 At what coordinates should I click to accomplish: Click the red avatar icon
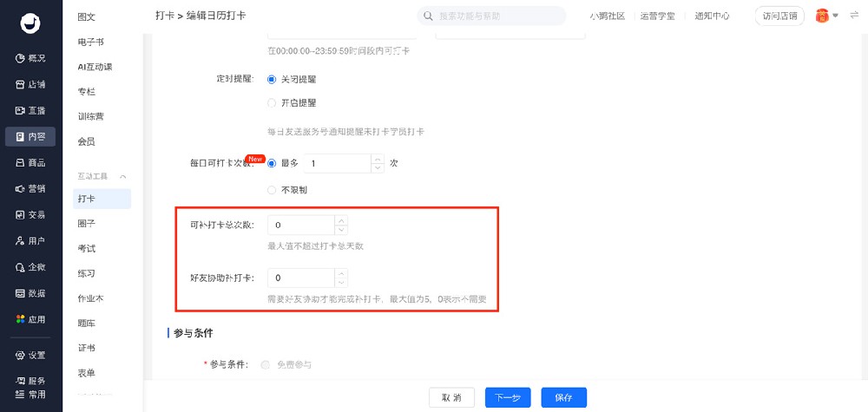click(823, 16)
